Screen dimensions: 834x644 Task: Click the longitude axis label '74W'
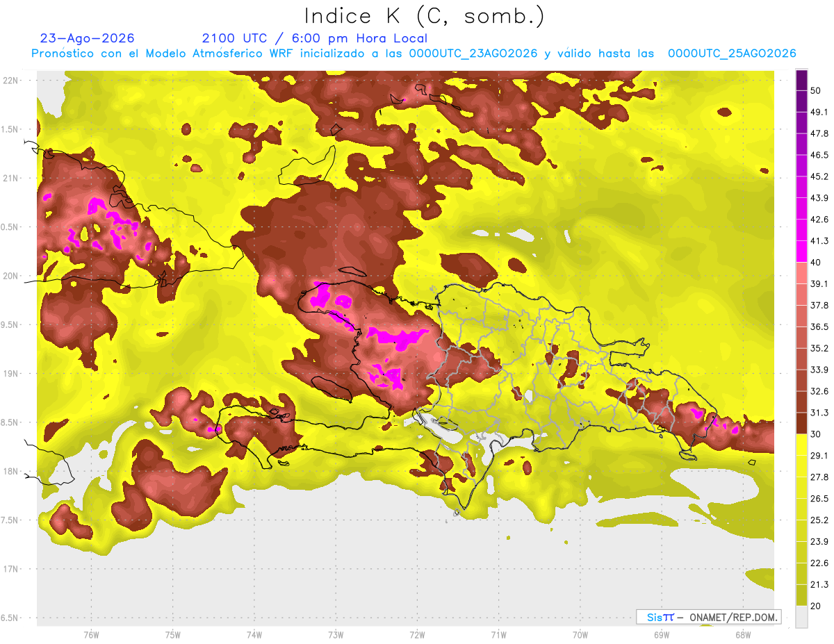point(254,634)
